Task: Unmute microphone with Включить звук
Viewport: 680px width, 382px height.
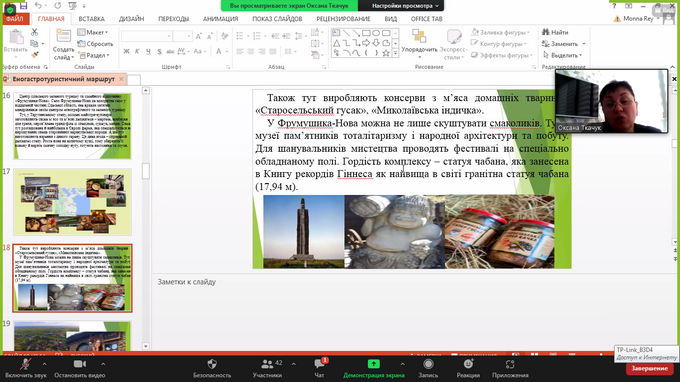Action: tap(26, 368)
